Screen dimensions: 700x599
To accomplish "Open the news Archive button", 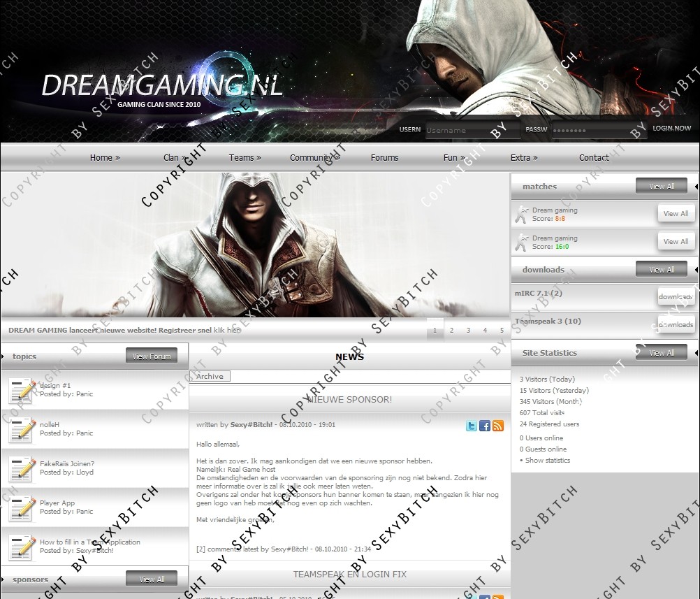I will point(210,376).
